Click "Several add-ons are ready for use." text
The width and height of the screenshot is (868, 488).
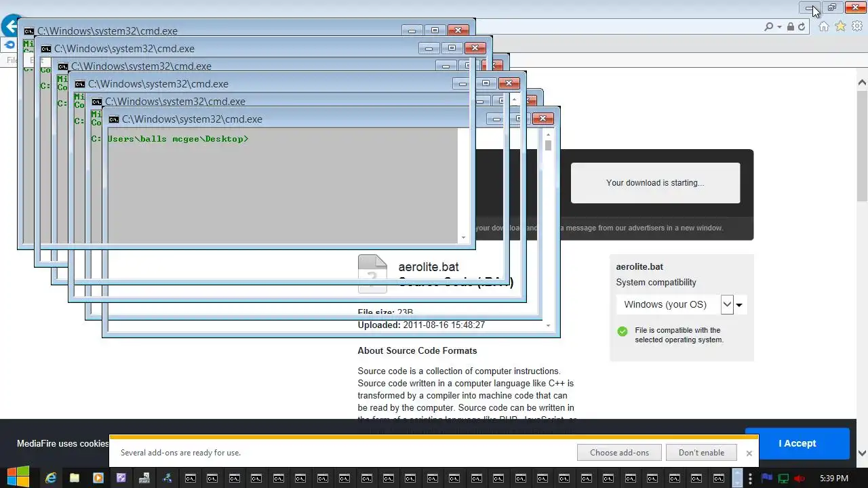[180, 453]
